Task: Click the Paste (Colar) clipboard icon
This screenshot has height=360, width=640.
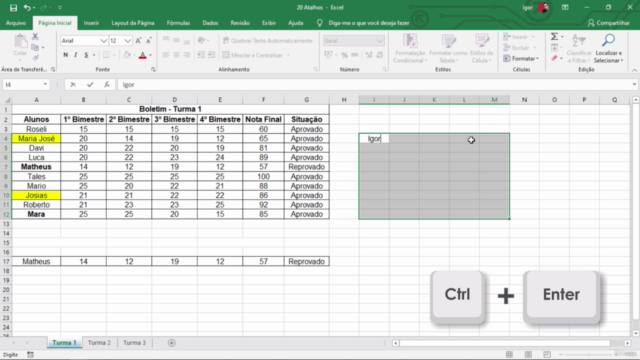Action: tap(20, 42)
